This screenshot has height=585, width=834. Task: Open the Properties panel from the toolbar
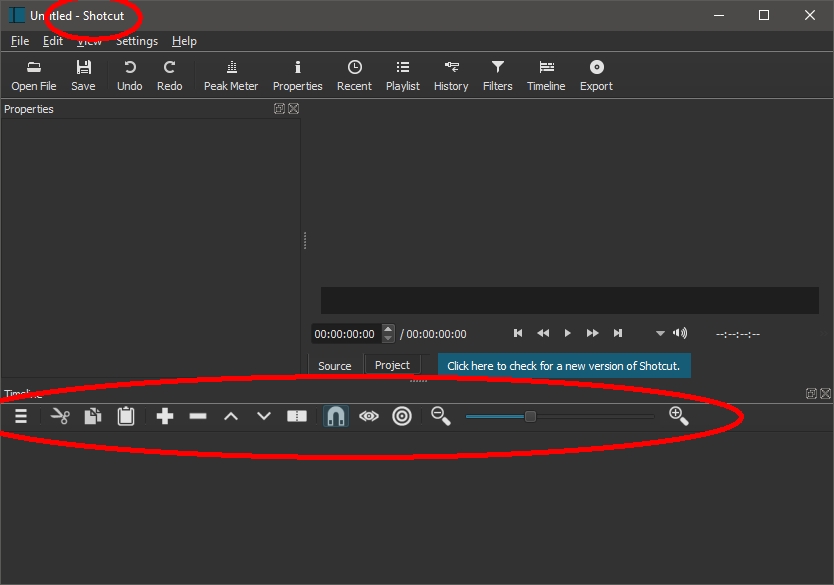click(297, 76)
